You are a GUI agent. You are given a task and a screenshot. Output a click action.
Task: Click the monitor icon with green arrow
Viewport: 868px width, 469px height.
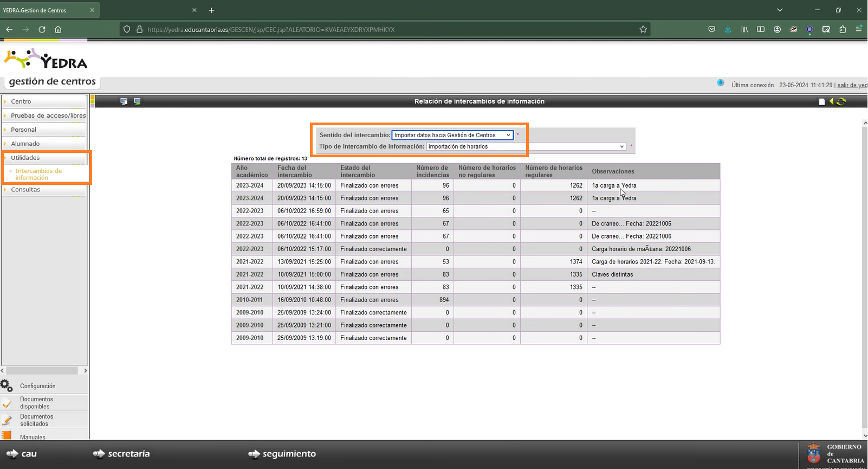[x=137, y=101]
